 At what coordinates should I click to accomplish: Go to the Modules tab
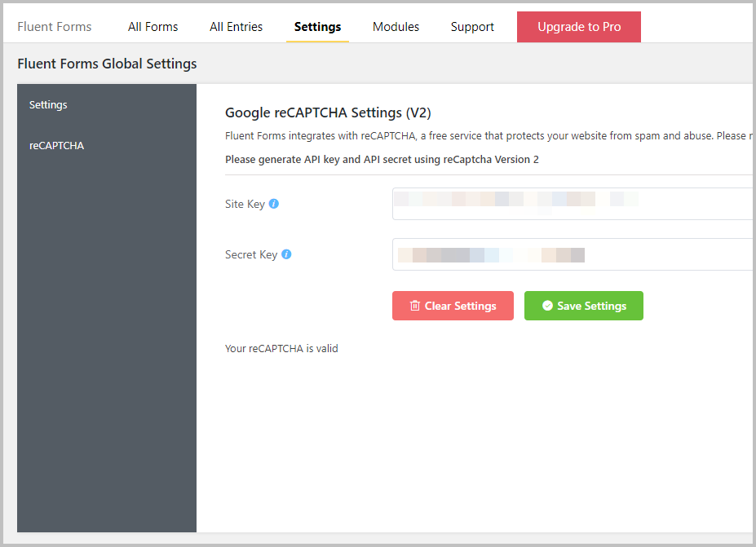point(396,27)
